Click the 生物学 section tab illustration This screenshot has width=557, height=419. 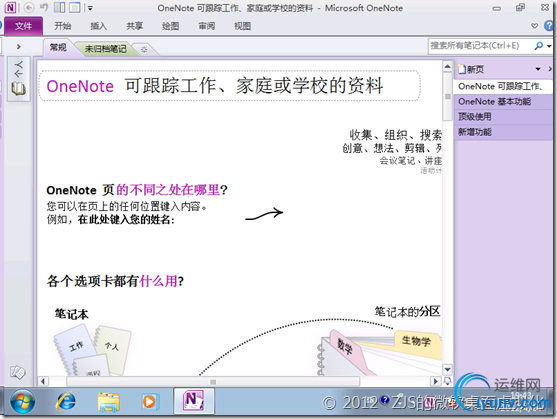pos(416,341)
